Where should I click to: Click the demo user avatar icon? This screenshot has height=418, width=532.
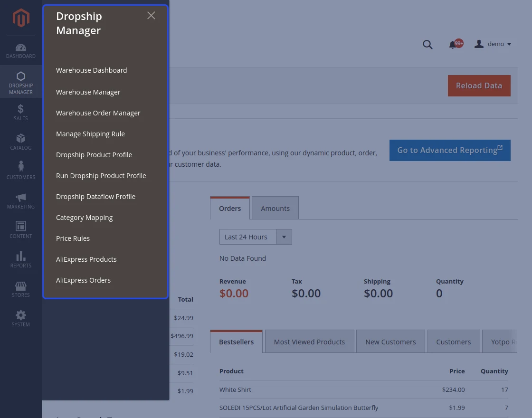click(479, 44)
